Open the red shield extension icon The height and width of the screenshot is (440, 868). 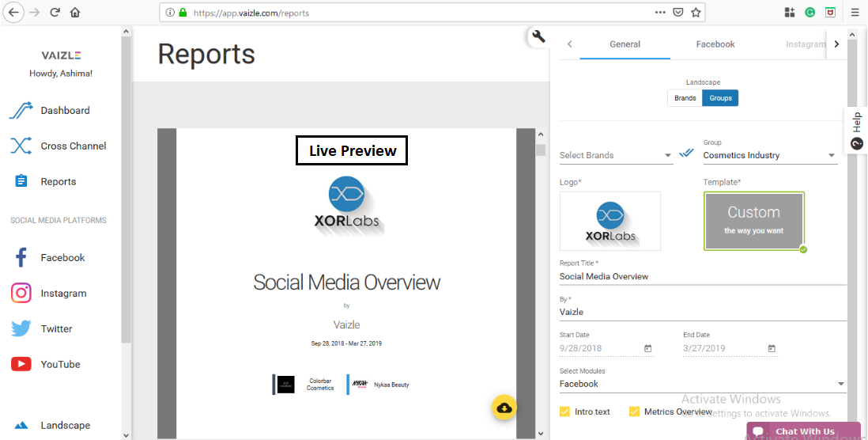click(830, 12)
